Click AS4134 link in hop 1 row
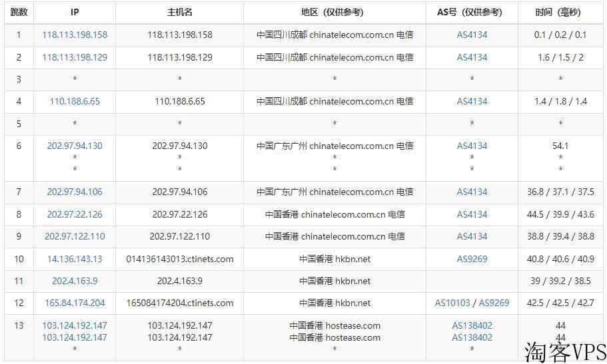The image size is (607, 364). click(x=472, y=35)
